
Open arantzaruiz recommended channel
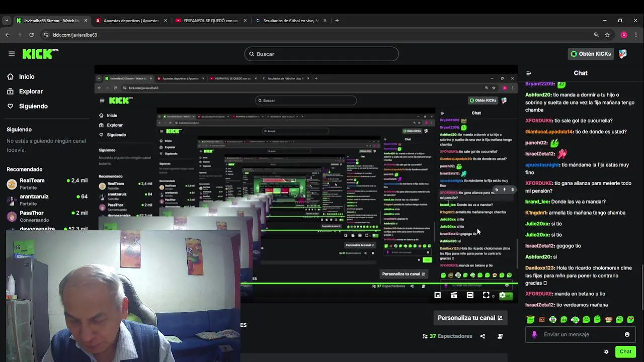click(47, 200)
